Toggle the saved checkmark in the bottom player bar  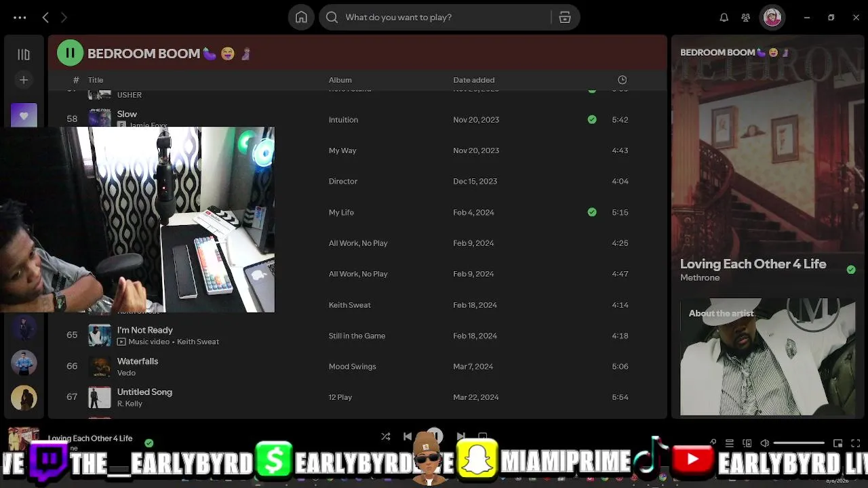[x=149, y=443]
